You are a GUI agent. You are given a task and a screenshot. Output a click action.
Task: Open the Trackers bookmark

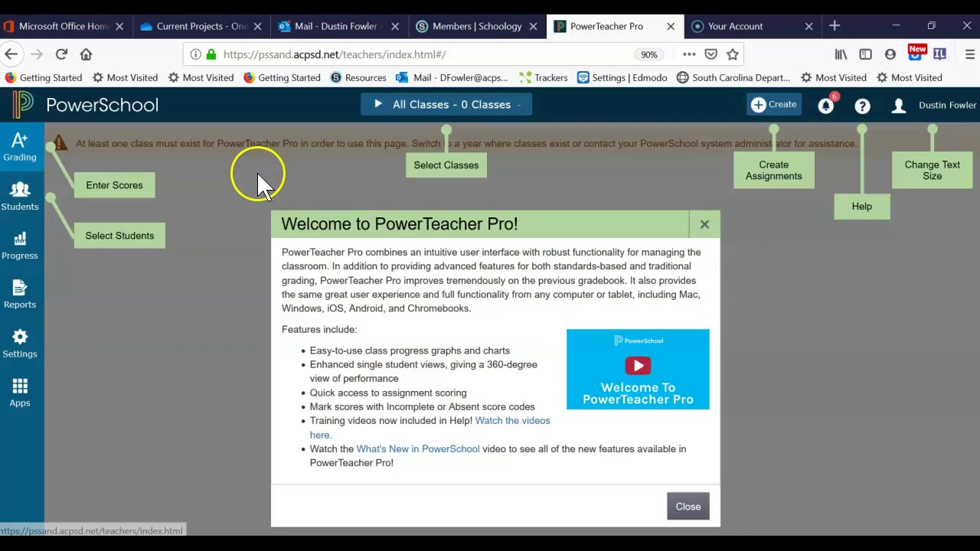click(544, 77)
